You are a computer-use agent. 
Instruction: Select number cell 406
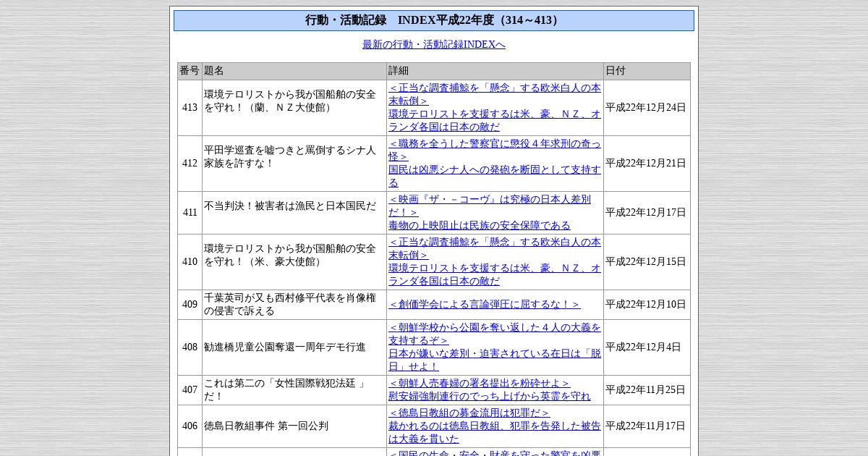(x=190, y=426)
